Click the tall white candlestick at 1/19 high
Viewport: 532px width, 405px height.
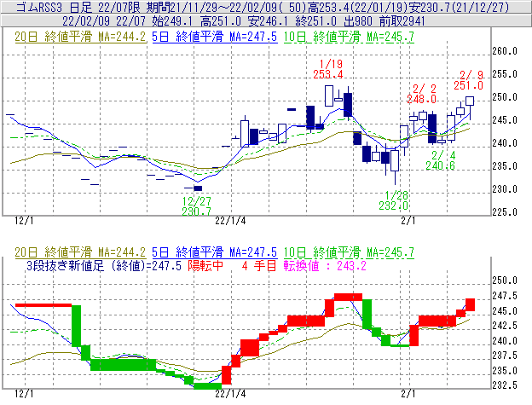click(x=329, y=96)
